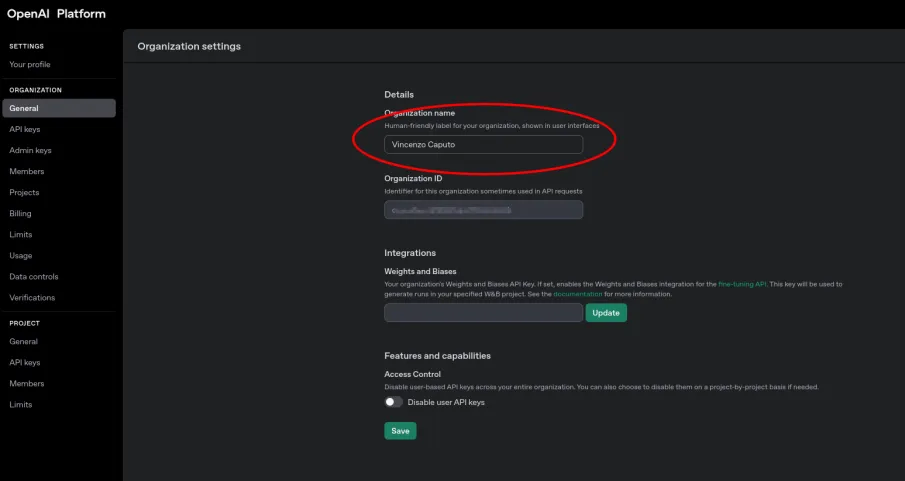Click the Access Control label
Image resolution: width=905 pixels, height=481 pixels.
click(413, 374)
